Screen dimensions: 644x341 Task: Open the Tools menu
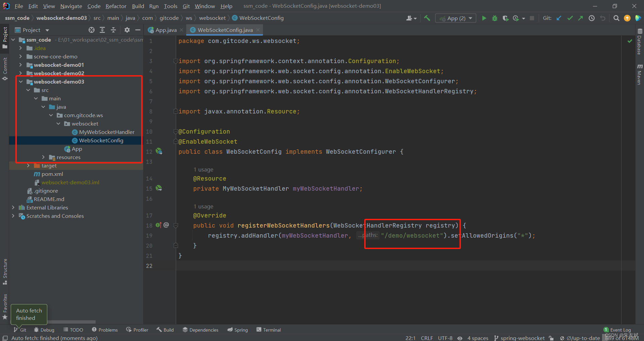coord(170,6)
